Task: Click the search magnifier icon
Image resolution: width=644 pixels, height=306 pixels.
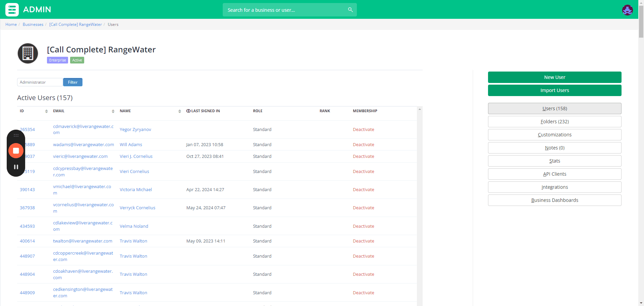Action: (350, 10)
